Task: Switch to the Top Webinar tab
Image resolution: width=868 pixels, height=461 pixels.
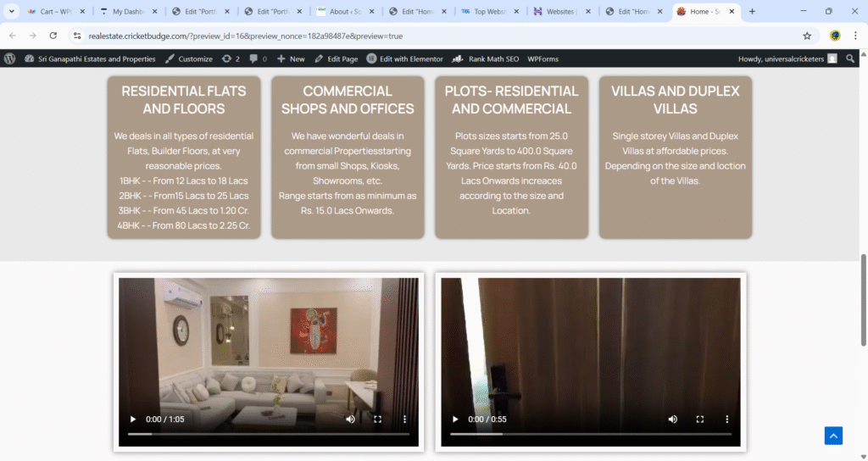Action: click(x=487, y=12)
